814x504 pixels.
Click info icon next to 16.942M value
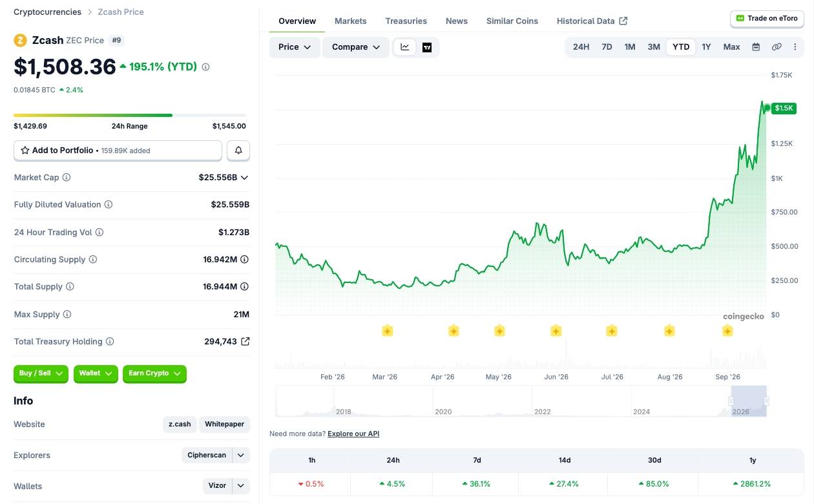[244, 259]
